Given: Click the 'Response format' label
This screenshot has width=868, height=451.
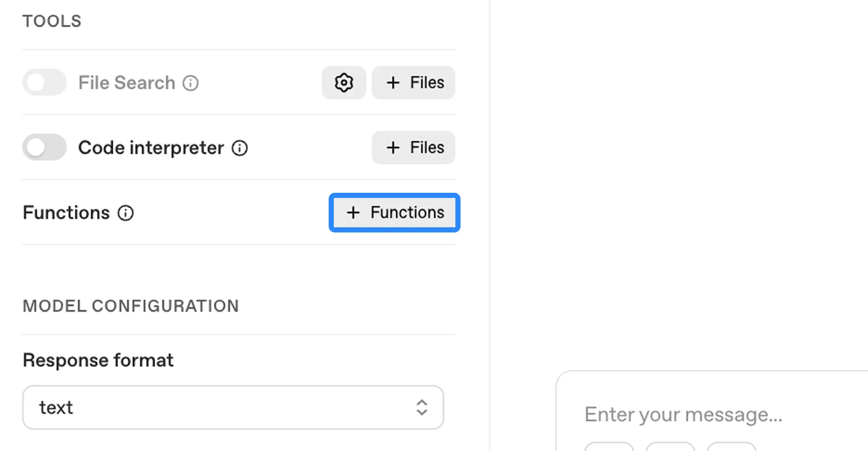Looking at the screenshot, I should [98, 360].
